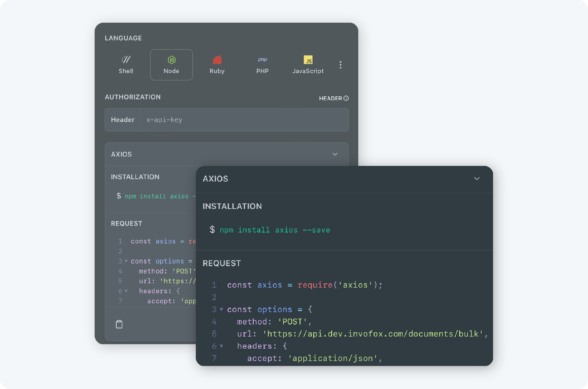Viewport: 588px width, 389px height.
Task: Click the npm install axios --save command
Action: (275, 230)
